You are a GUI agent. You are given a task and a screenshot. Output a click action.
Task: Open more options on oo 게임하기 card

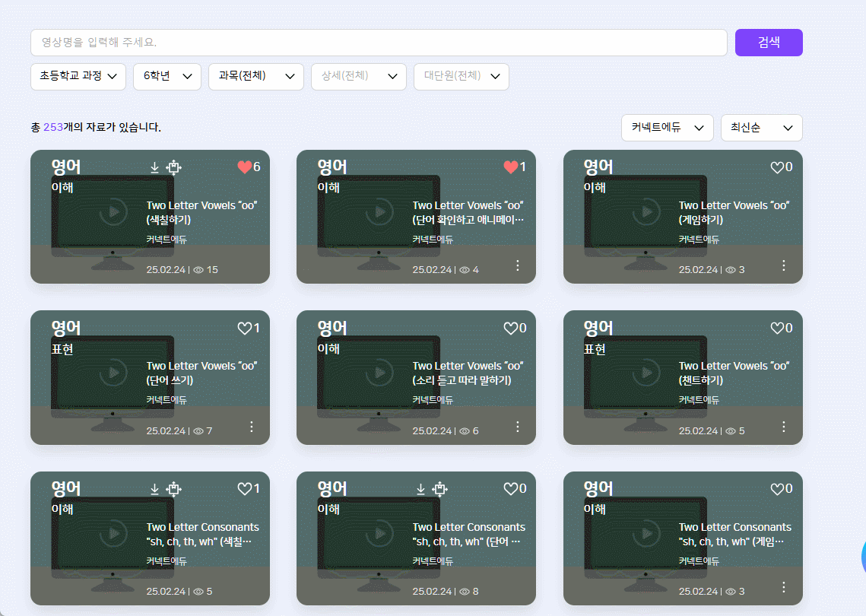coord(784,265)
